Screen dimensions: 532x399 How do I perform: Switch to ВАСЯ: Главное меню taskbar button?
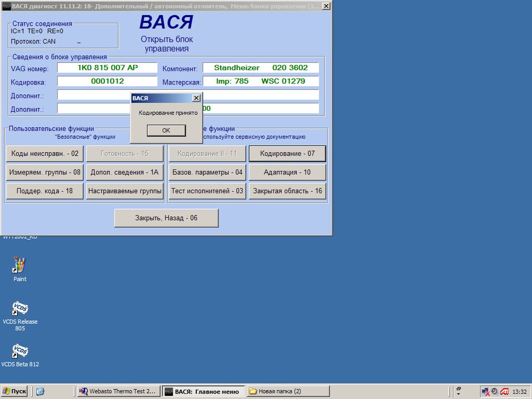(203, 392)
